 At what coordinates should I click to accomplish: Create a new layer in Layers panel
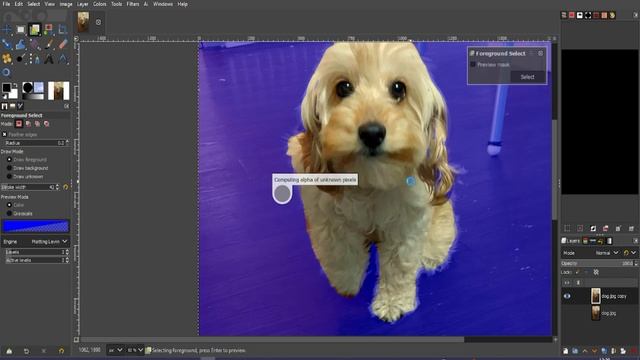(565, 351)
